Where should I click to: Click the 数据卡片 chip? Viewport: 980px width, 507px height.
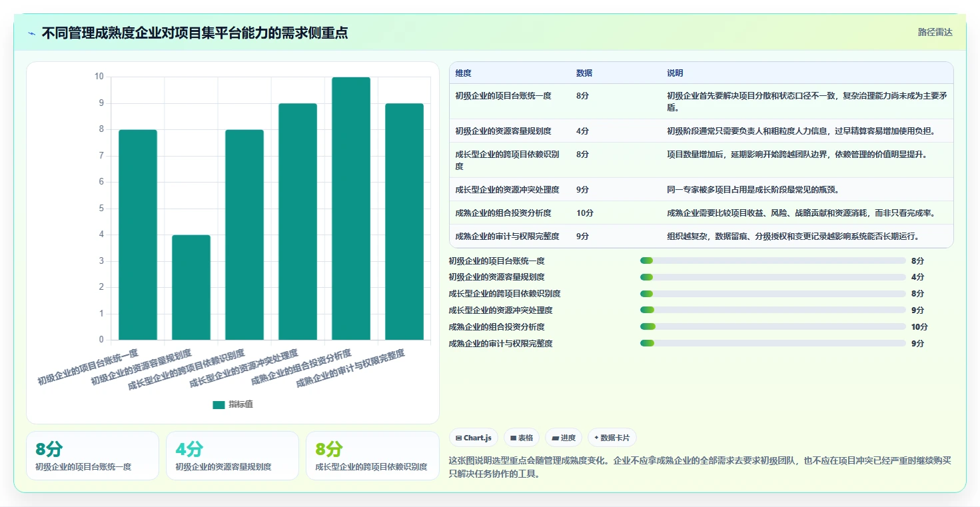[612, 438]
